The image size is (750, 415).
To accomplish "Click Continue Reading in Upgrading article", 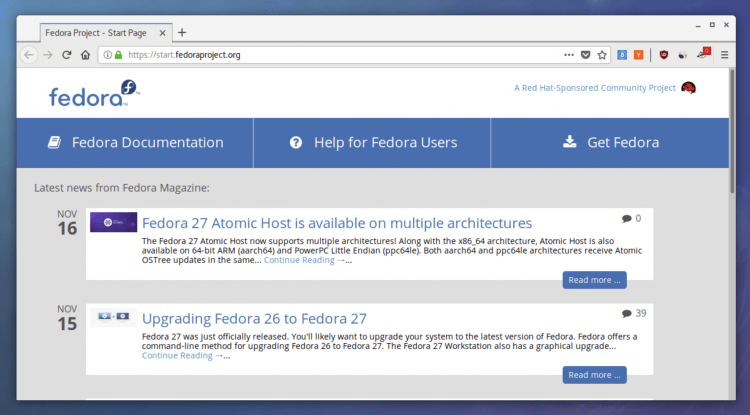I will (x=182, y=355).
